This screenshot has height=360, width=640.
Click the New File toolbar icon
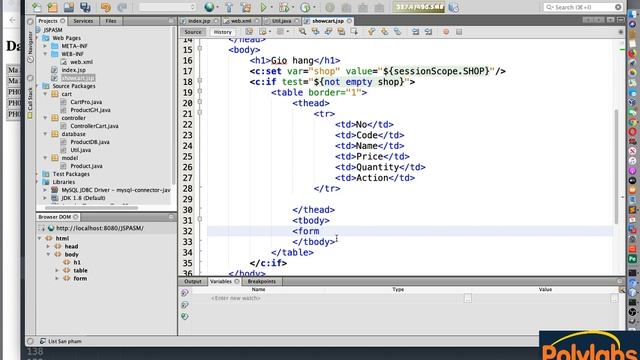pyautogui.click(x=37, y=7)
